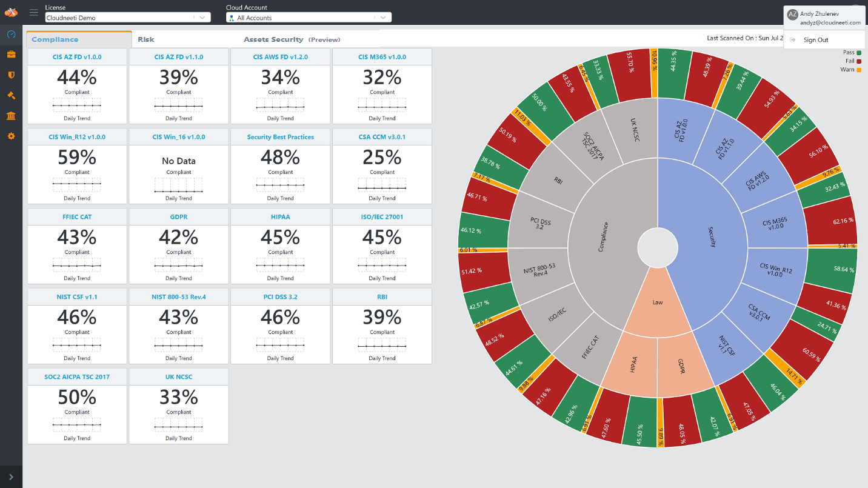Select the UK NCSC sunburst segment
The image size is (868, 488).
coord(635,132)
